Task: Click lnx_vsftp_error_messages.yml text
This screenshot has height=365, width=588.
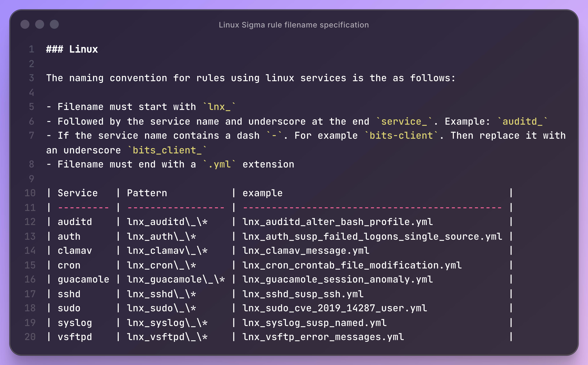Action: (x=323, y=337)
